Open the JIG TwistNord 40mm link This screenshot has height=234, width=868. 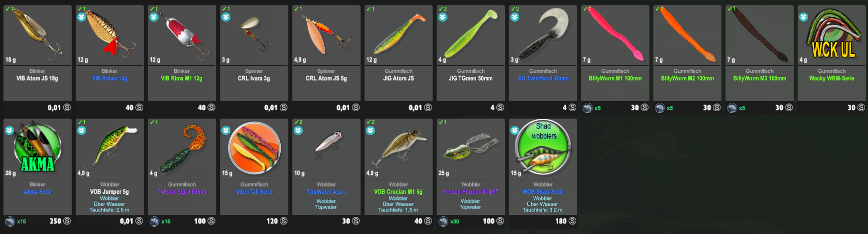pyautogui.click(x=543, y=78)
